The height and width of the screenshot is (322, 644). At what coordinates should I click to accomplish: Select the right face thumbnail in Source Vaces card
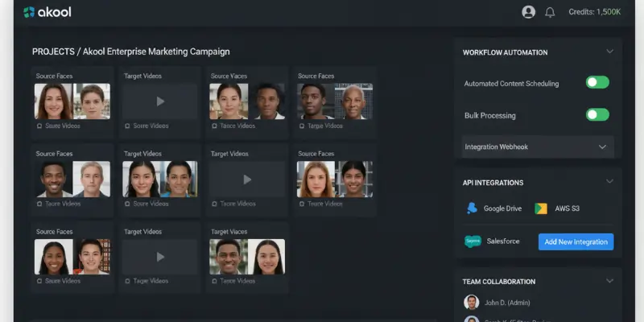pos(266,101)
